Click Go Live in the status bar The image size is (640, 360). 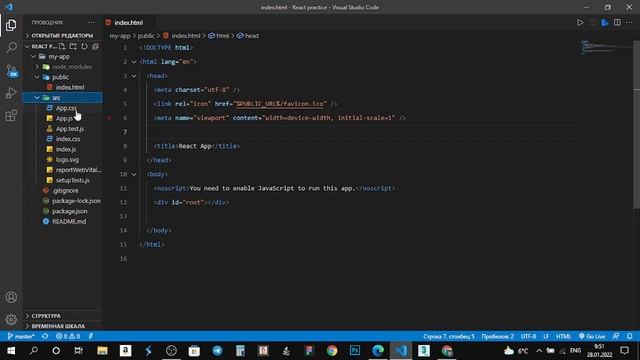coord(592,336)
